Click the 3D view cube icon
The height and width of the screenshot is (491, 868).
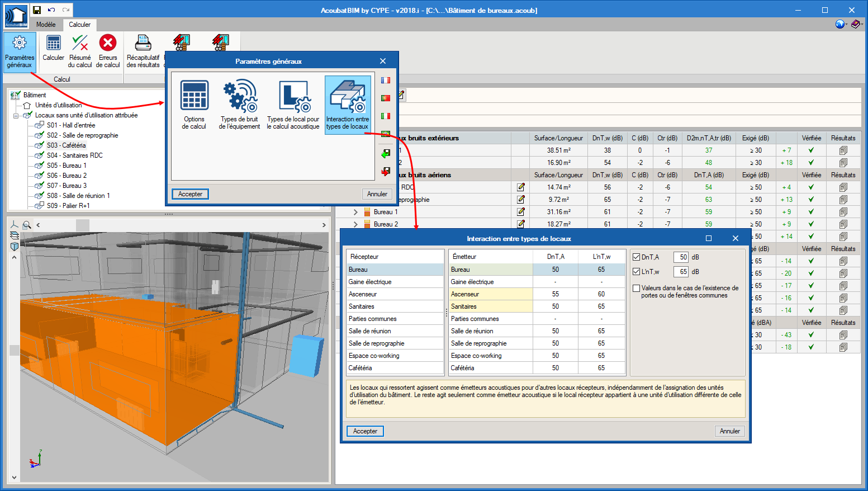click(x=15, y=246)
